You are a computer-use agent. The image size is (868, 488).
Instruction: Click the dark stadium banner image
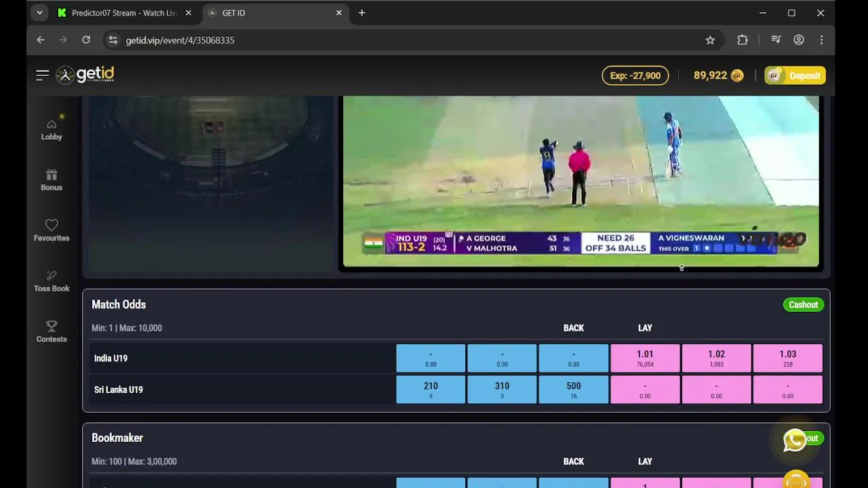(x=211, y=184)
